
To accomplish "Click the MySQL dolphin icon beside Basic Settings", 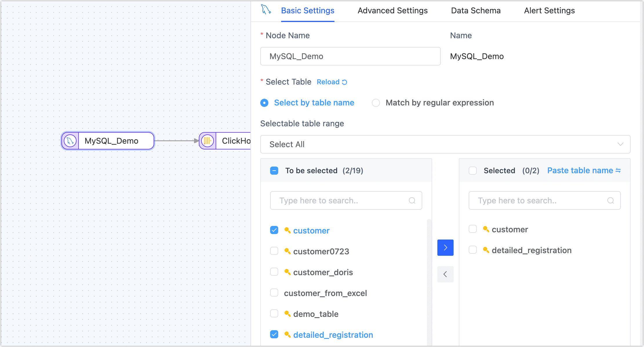I will click(266, 10).
